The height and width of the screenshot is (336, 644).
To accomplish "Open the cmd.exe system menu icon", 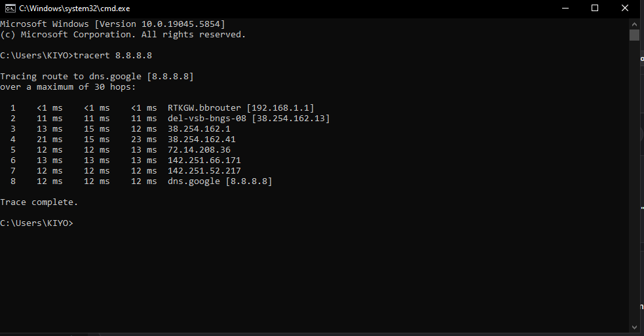I will (10, 9).
